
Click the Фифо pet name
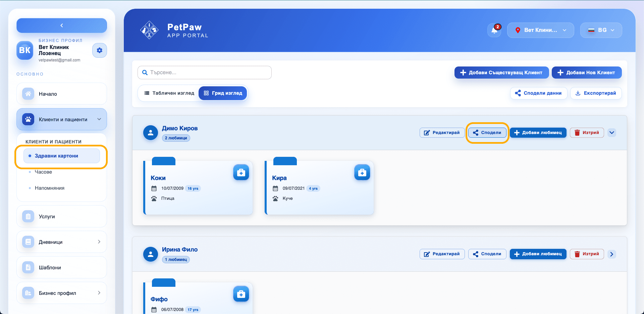click(159, 299)
